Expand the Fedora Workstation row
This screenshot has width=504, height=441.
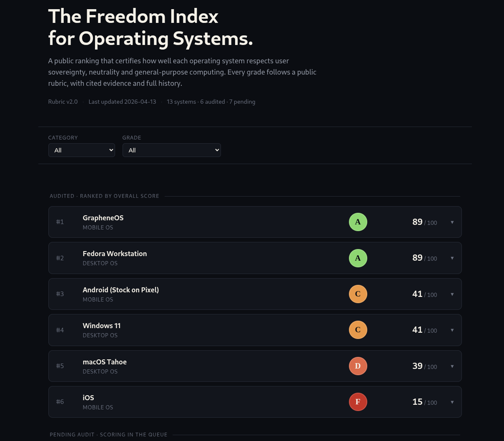point(452,258)
